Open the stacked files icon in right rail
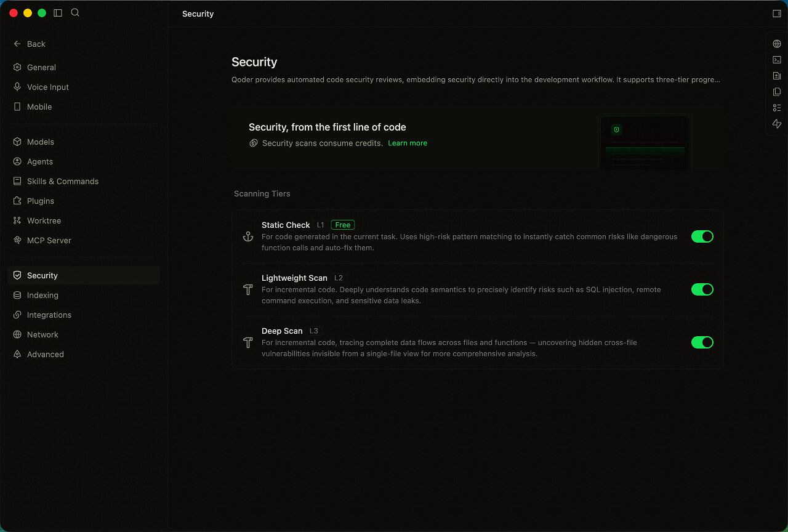 (x=777, y=92)
